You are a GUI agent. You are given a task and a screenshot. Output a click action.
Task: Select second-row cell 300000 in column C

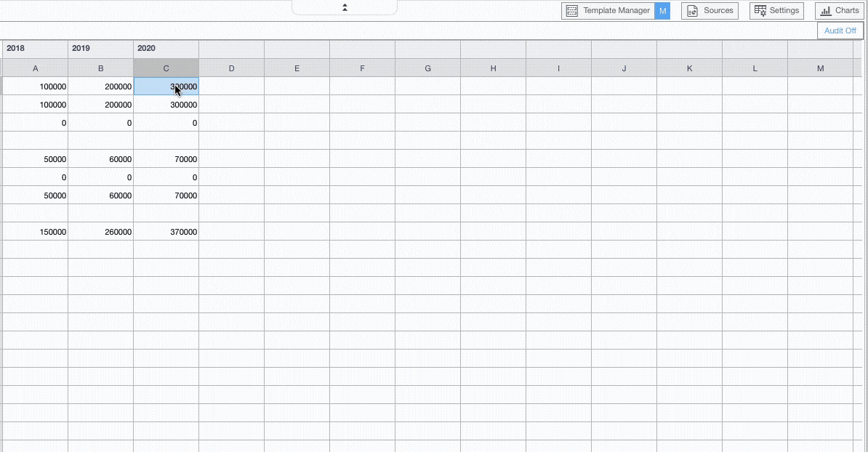166,105
